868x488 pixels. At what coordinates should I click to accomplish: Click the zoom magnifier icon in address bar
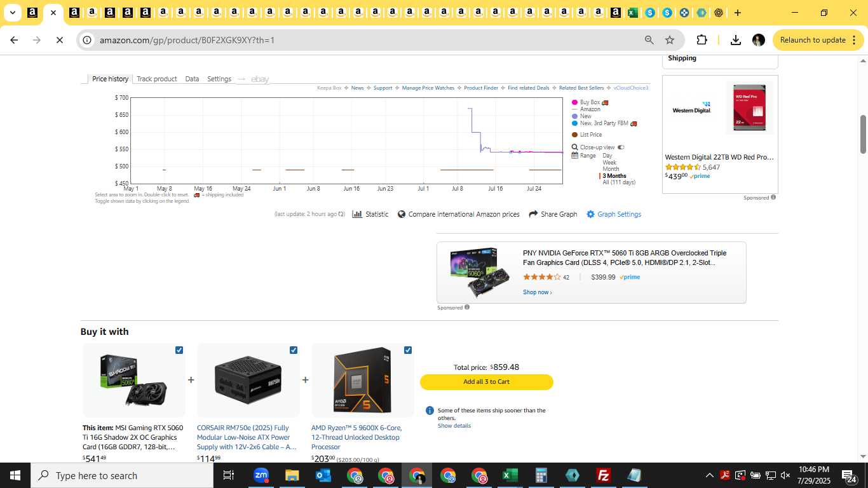(x=649, y=40)
